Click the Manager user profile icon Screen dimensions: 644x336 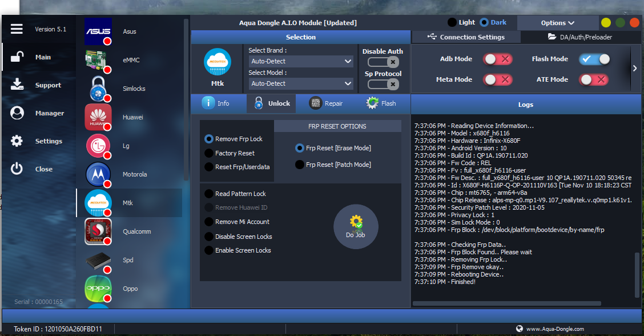coord(17,113)
